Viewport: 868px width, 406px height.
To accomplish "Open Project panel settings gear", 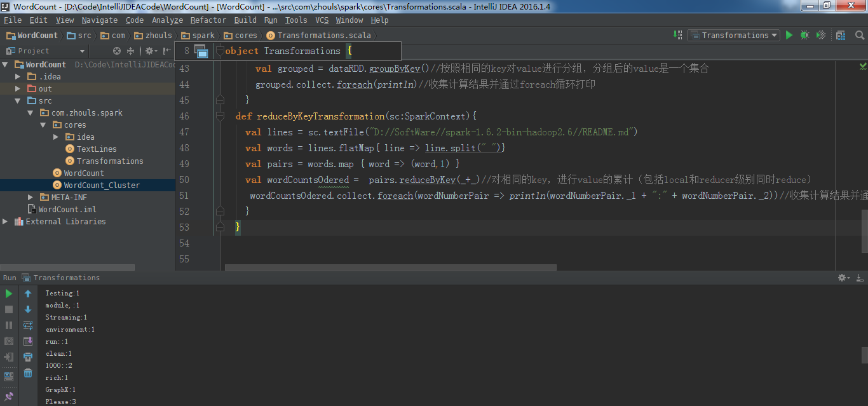I will click(x=150, y=51).
